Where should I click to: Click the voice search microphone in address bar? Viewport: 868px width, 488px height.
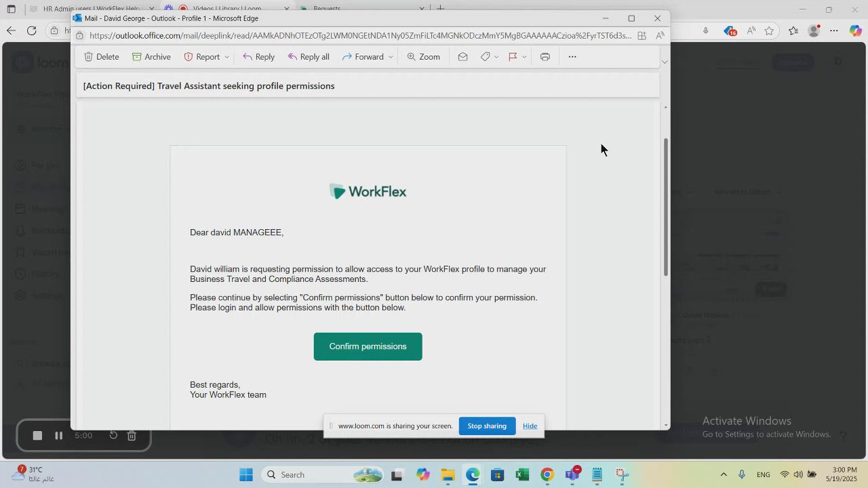coord(706,30)
